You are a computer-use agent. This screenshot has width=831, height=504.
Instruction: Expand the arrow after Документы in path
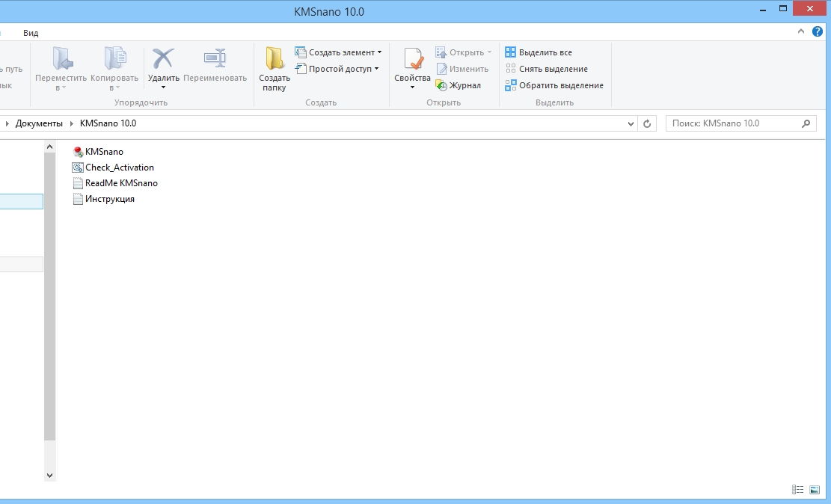click(x=72, y=123)
